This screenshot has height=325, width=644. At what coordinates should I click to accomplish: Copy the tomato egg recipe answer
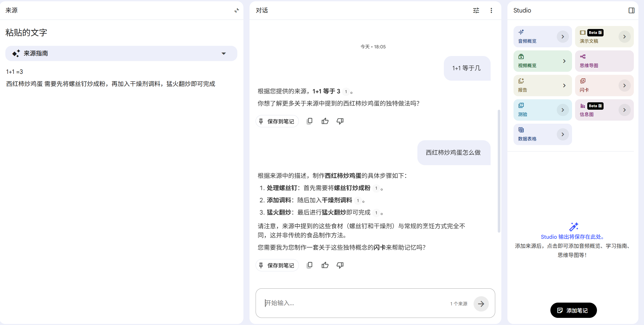(x=309, y=265)
